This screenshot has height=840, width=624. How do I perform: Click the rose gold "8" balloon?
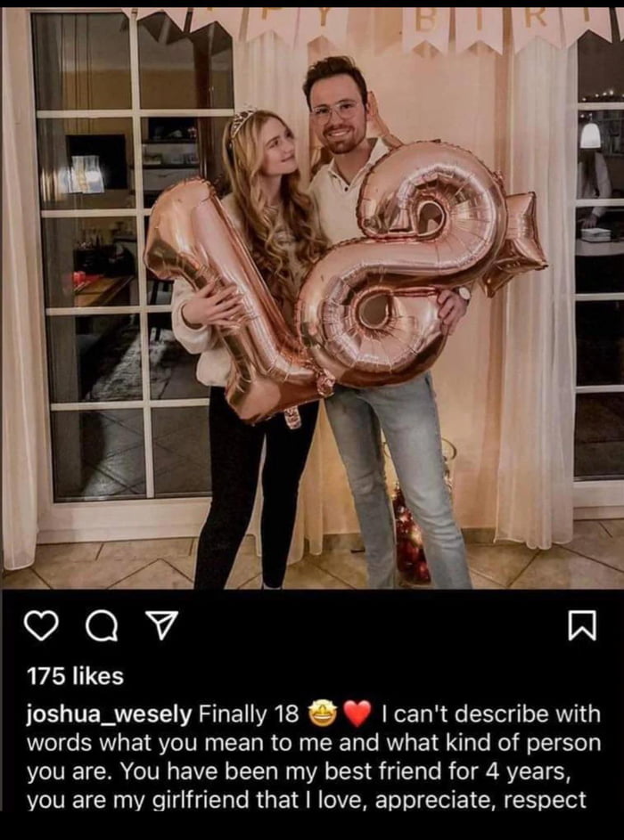[403, 263]
